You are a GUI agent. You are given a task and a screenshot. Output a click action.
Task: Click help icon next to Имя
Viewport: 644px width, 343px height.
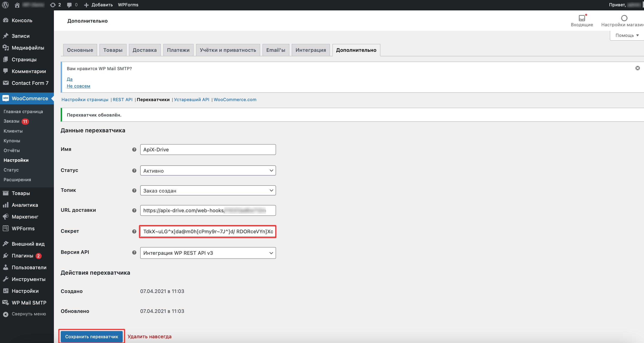coord(134,150)
